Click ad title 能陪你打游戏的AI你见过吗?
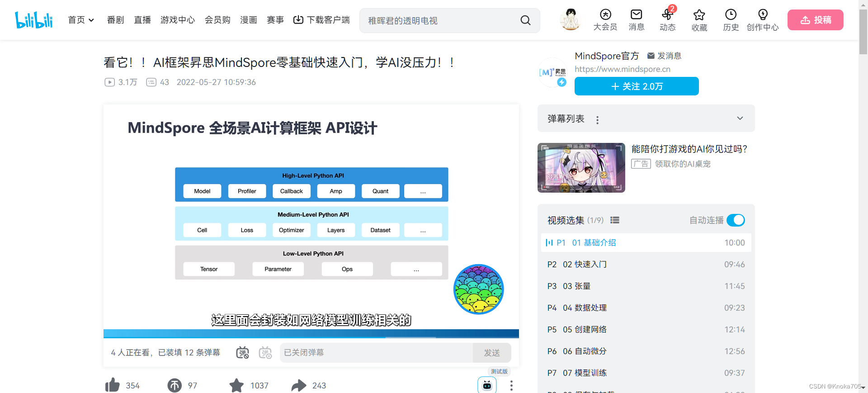Image resolution: width=868 pixels, height=393 pixels. point(689,149)
